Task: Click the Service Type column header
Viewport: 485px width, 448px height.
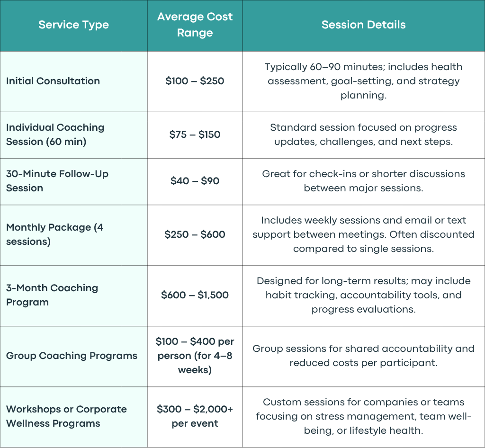Action: tap(73, 25)
